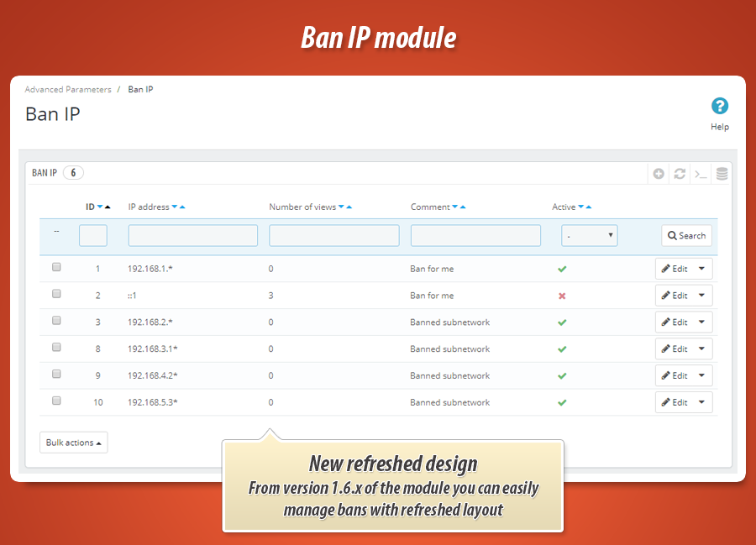The image size is (756, 545).
Task: Open the Active filter dropdown
Action: (x=589, y=236)
